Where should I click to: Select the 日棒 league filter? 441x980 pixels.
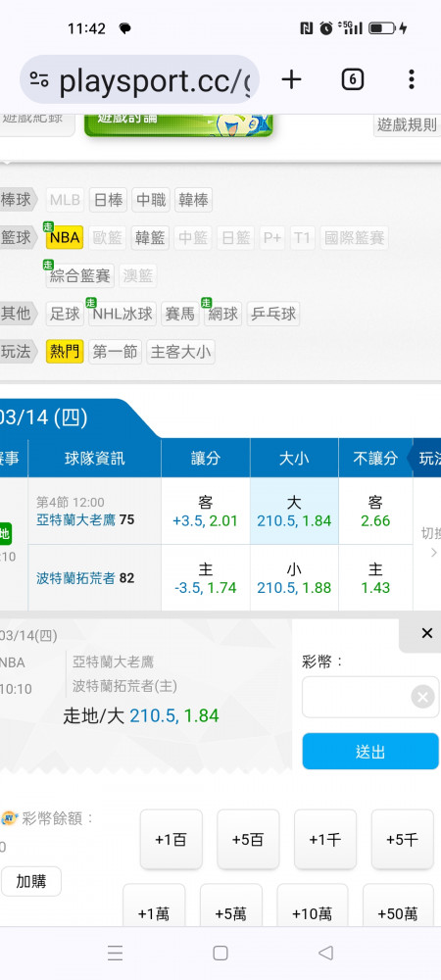pyautogui.click(x=108, y=200)
